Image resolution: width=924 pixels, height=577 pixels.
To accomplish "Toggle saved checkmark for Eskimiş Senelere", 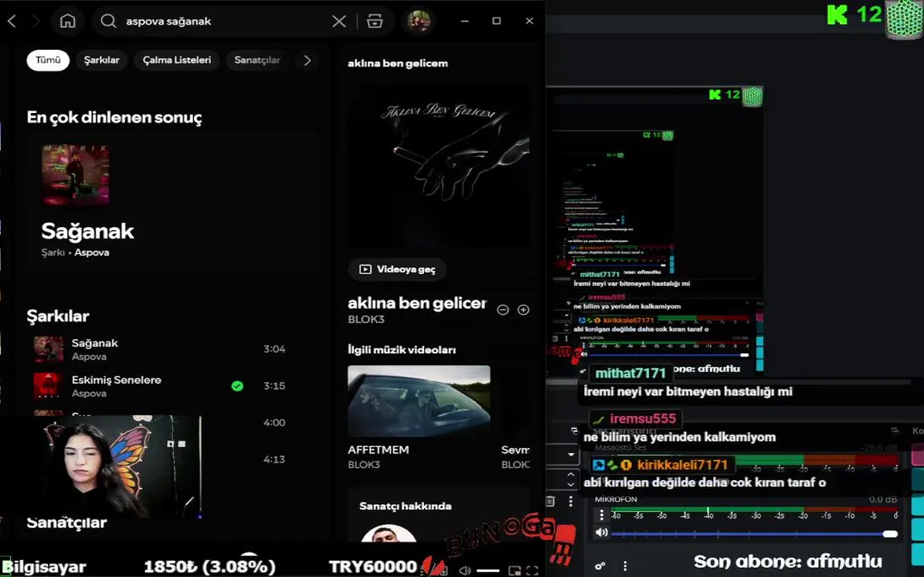I will coord(237,386).
